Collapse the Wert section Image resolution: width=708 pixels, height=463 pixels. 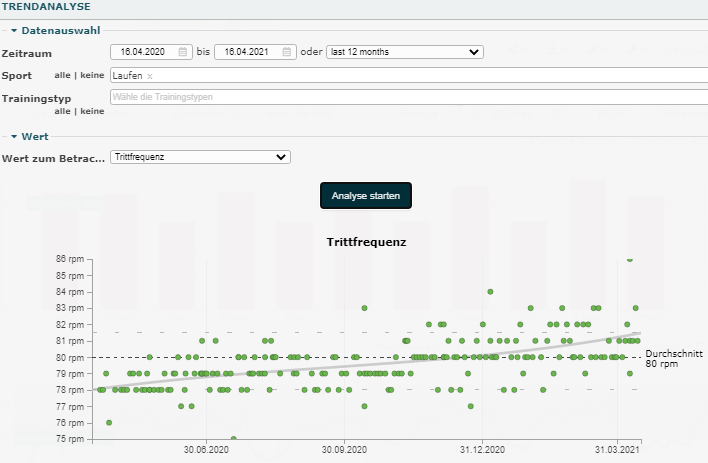coord(15,136)
